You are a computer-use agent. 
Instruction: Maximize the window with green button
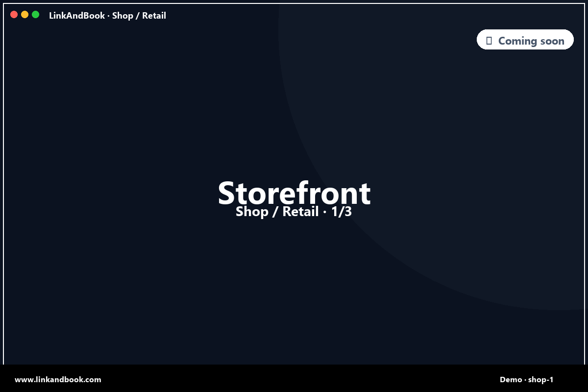tap(35, 15)
